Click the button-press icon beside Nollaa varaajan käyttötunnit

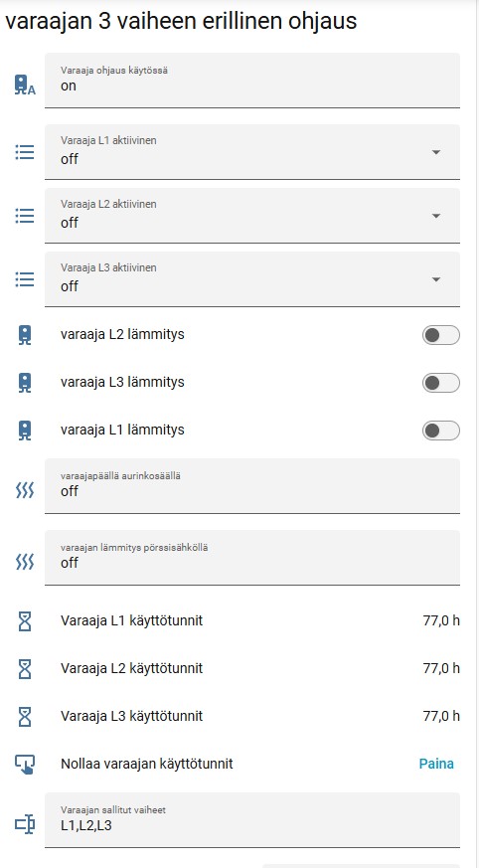point(24,765)
